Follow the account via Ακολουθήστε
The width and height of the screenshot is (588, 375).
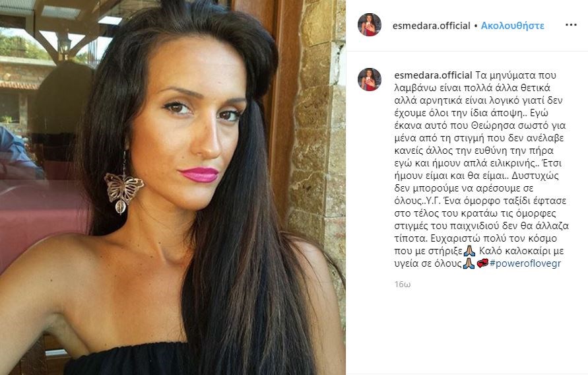coord(512,26)
